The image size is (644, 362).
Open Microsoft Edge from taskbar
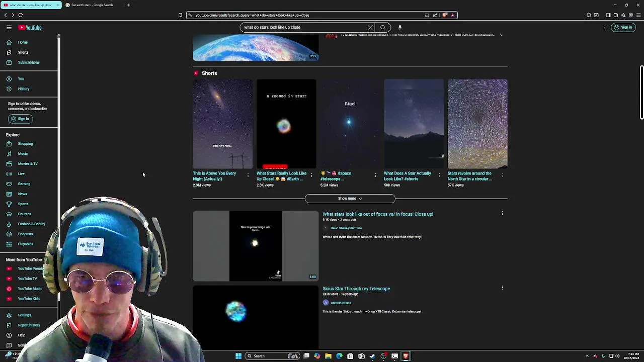point(339,356)
